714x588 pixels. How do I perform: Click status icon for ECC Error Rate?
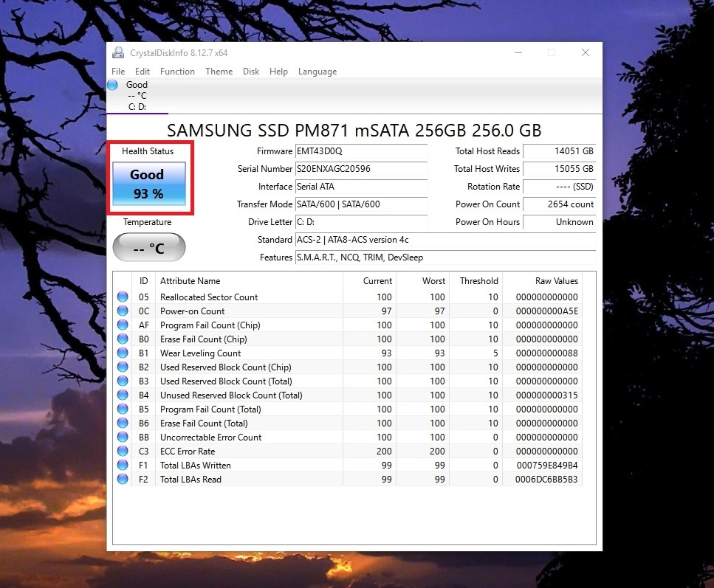(123, 451)
